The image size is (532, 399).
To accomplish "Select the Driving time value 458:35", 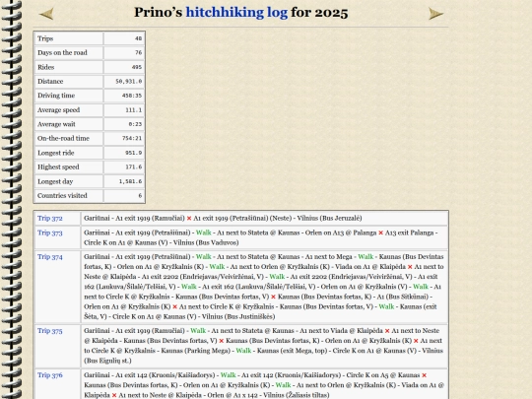I will tap(132, 96).
